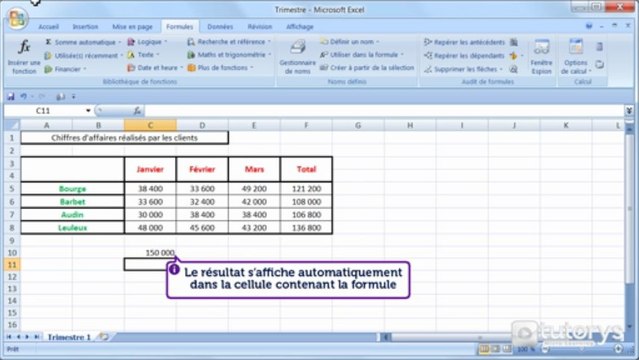Click Insert Function fx formula bar area

click(x=137, y=110)
